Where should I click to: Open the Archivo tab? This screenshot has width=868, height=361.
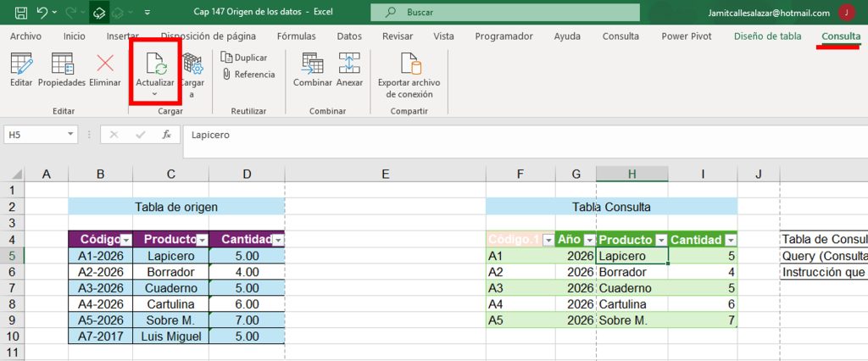tap(26, 36)
